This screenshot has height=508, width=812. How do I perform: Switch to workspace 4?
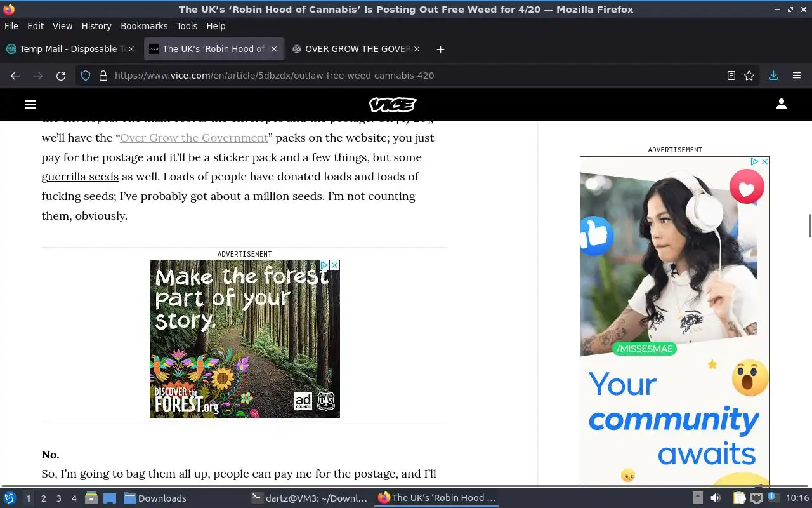tap(74, 498)
